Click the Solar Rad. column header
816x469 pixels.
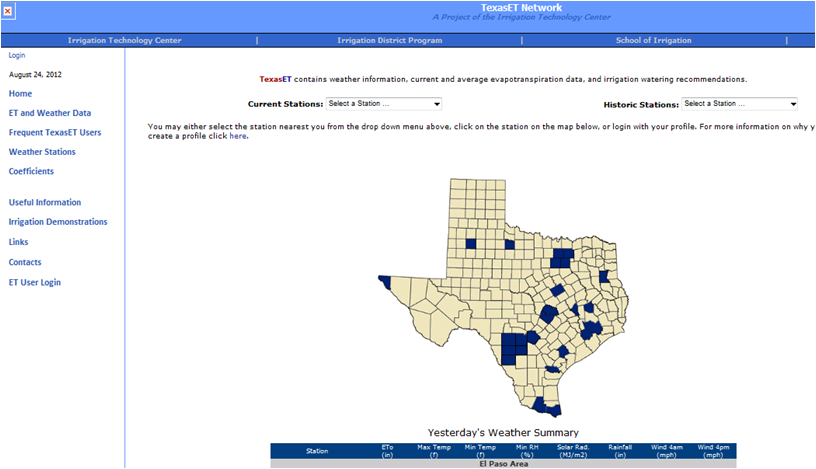(x=573, y=451)
